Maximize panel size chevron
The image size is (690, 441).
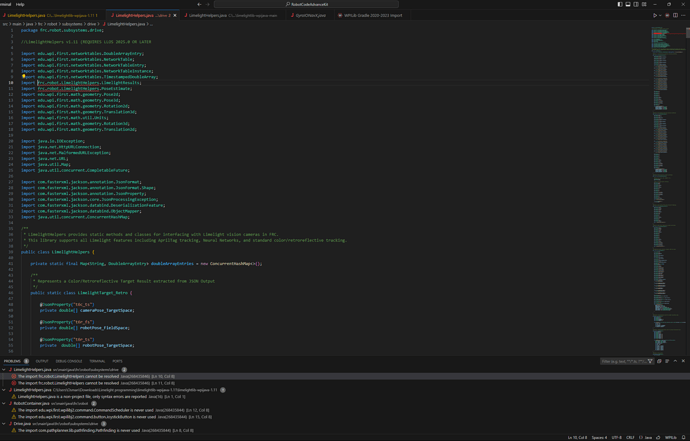[x=675, y=361]
